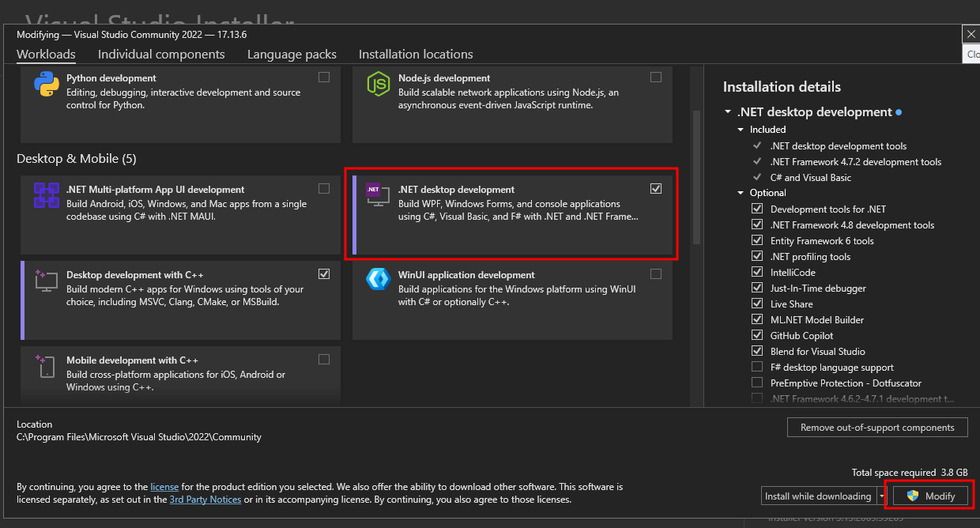Click Remove out-of-support components button

pyautogui.click(x=877, y=428)
